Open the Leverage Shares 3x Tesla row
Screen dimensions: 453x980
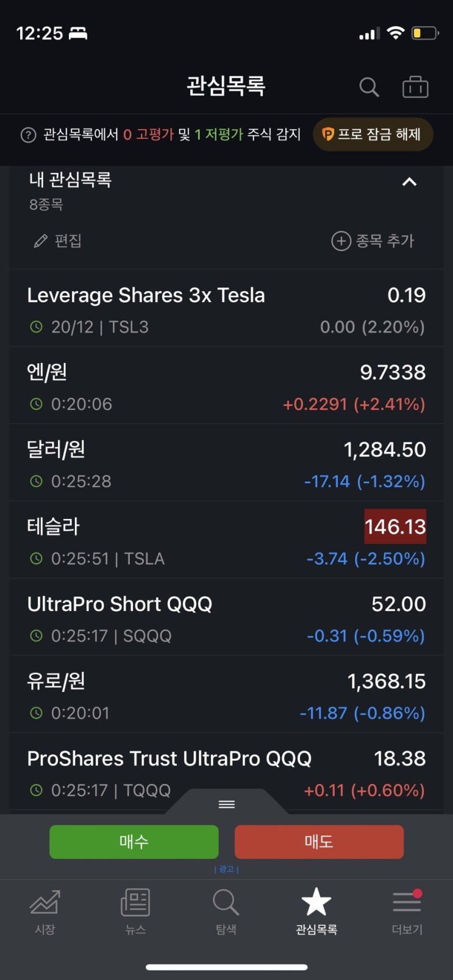[226, 309]
